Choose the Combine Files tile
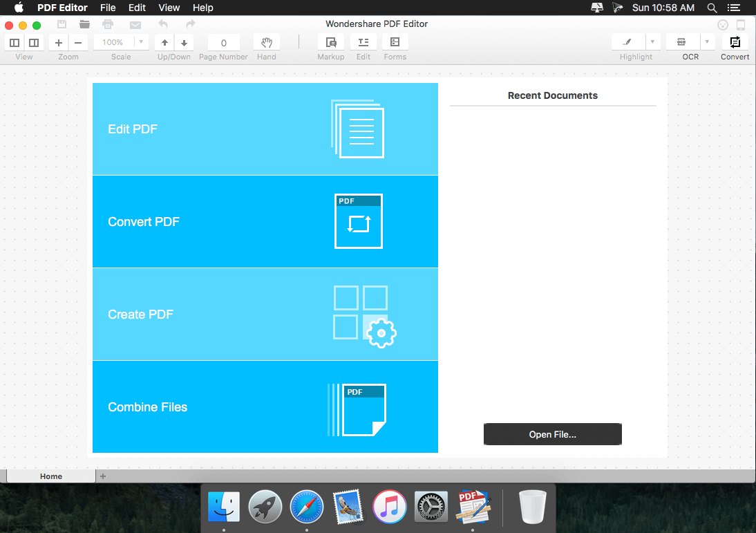 point(265,406)
